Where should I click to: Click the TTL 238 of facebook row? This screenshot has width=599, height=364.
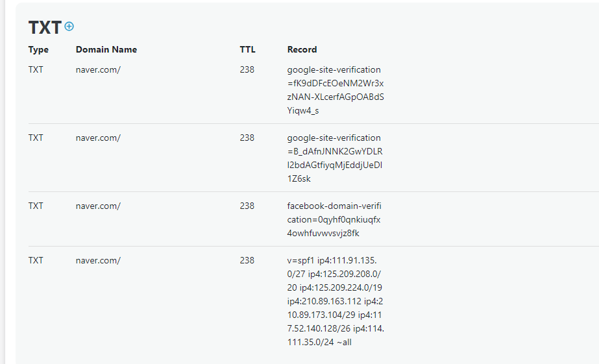click(247, 206)
